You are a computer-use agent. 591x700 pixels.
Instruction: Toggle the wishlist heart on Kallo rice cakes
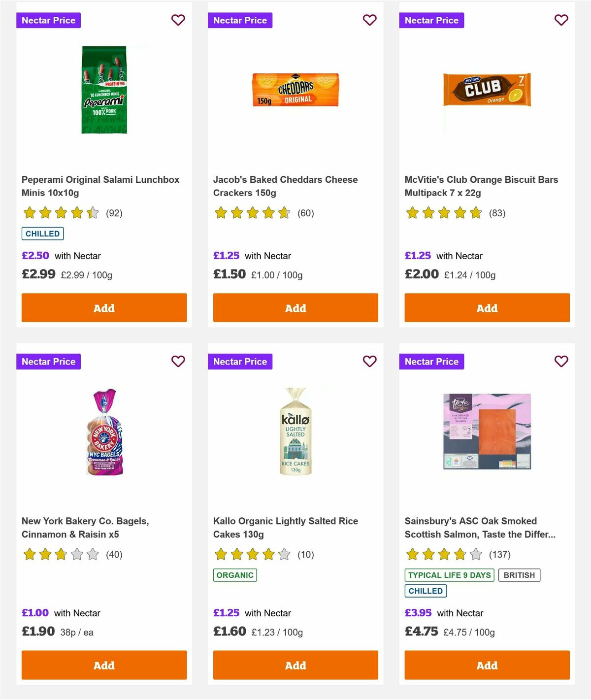[369, 361]
